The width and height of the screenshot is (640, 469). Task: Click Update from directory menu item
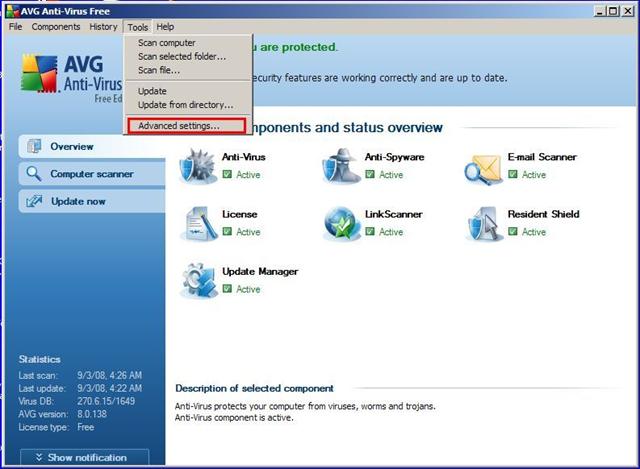[x=185, y=105]
